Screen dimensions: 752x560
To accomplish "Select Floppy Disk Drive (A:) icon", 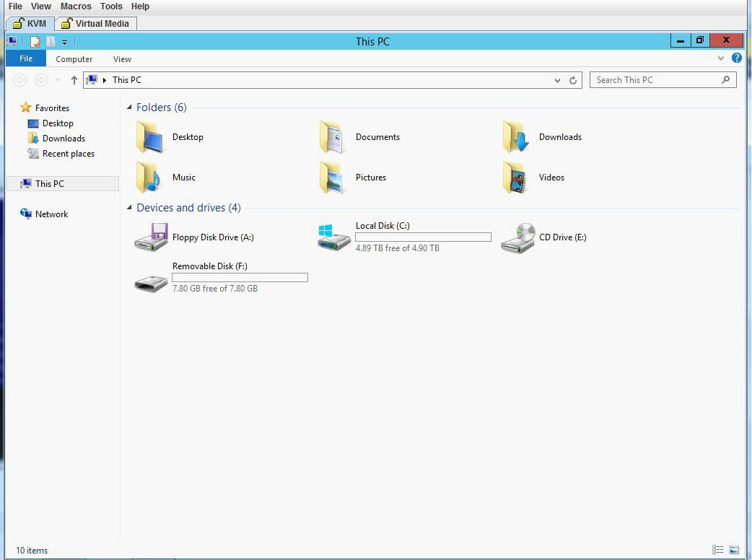I will pos(151,237).
